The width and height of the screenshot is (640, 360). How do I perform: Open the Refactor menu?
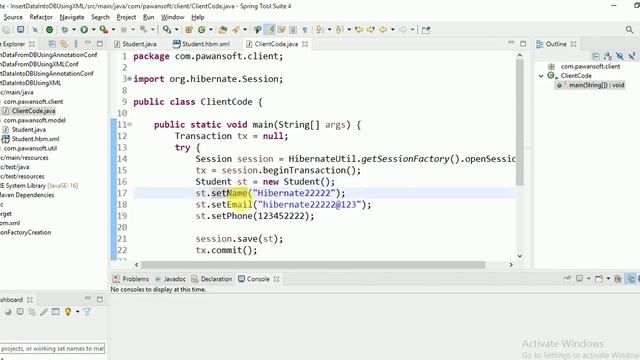(41, 17)
